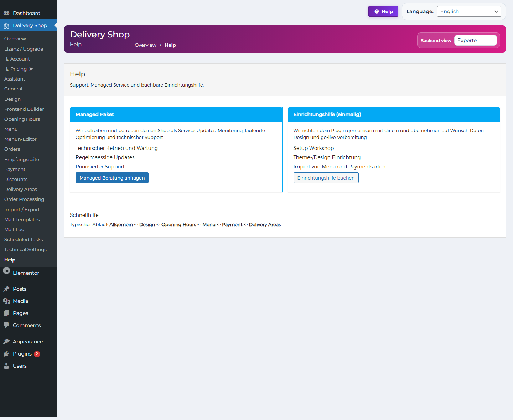Screen dimensions: 513x420
Task: Open the Backend view selector
Action: [476, 40]
